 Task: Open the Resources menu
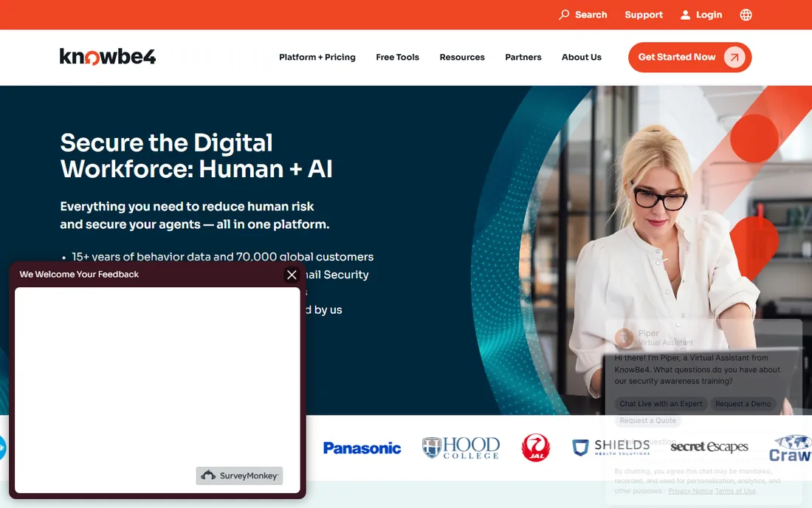(462, 57)
